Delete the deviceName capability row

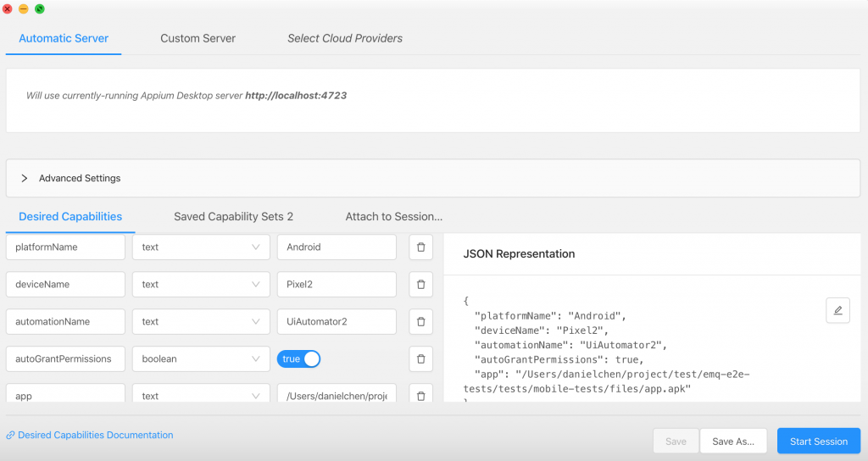pyautogui.click(x=420, y=285)
